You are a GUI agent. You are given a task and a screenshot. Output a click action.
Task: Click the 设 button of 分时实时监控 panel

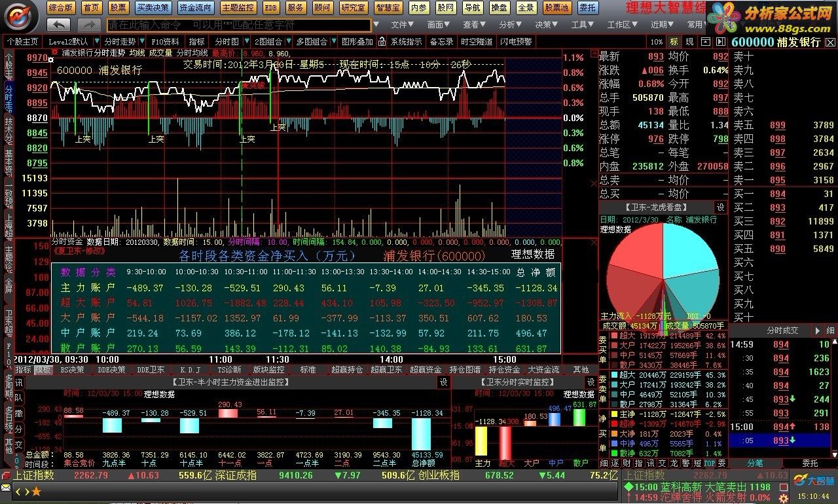click(591, 382)
